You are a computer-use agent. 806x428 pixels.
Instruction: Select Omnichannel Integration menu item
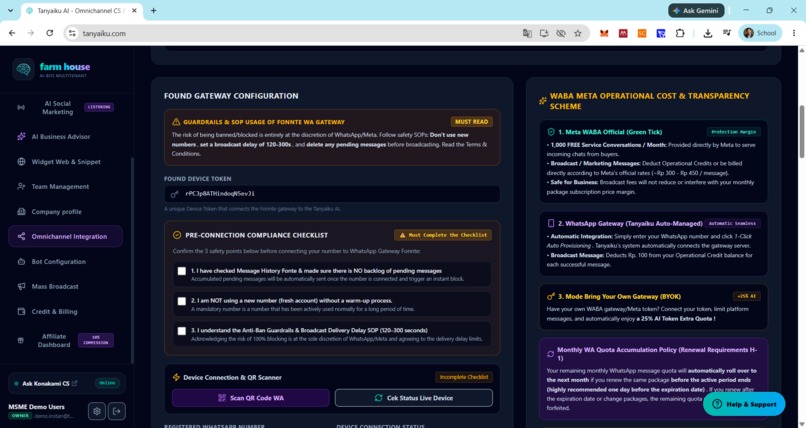[x=65, y=236]
